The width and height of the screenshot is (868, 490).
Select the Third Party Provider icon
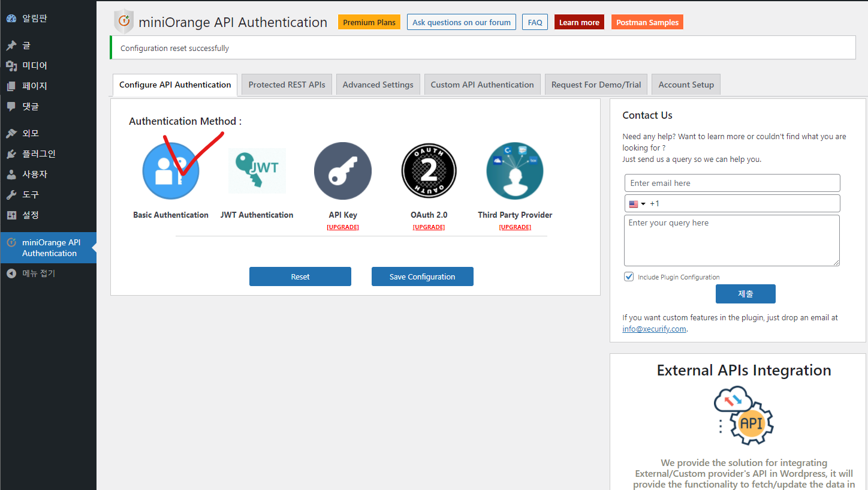[515, 171]
